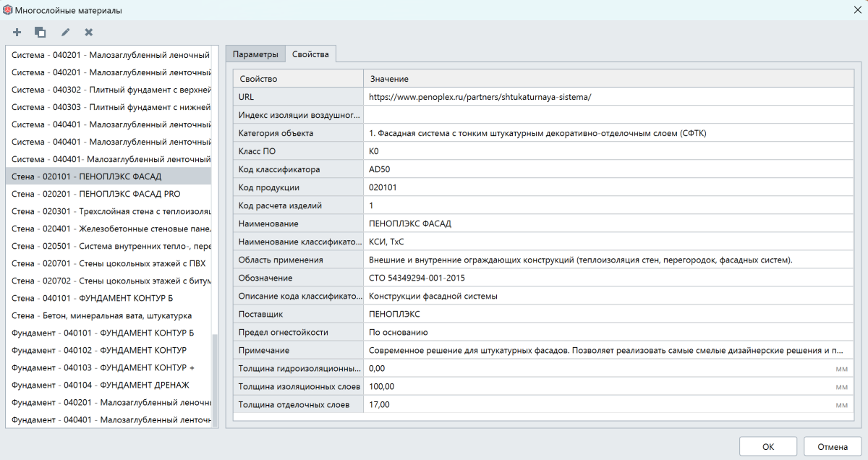Close the Многослойные материалы dialog window

click(x=857, y=10)
